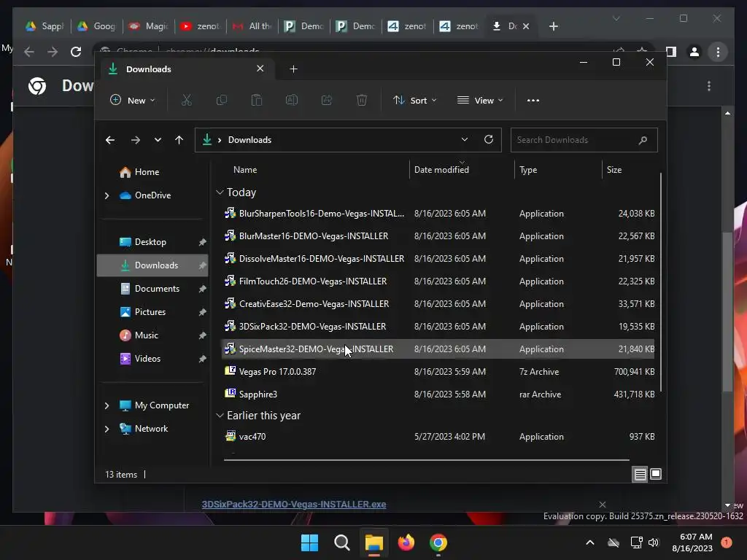Collapse the Today group
Viewport: 747px width, 560px height.
point(220,192)
